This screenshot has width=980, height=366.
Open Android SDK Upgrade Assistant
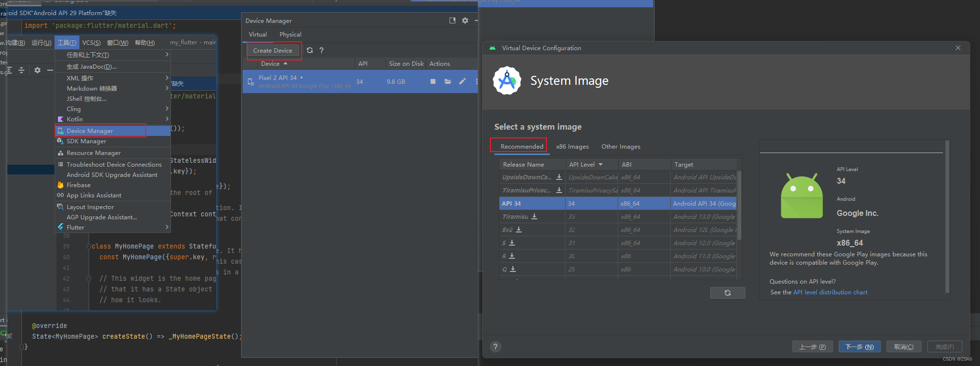[113, 174]
